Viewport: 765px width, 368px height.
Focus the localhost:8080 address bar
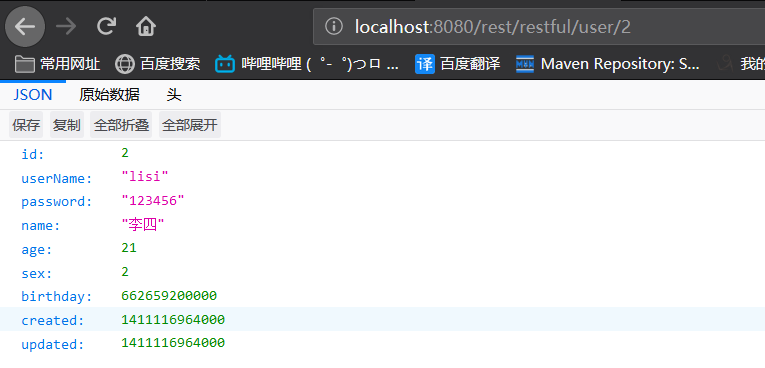click(539, 26)
